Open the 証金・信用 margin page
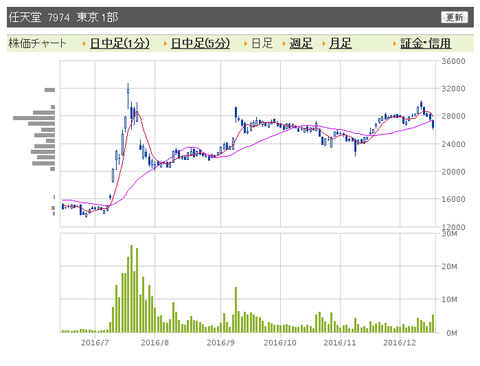 tap(426, 43)
